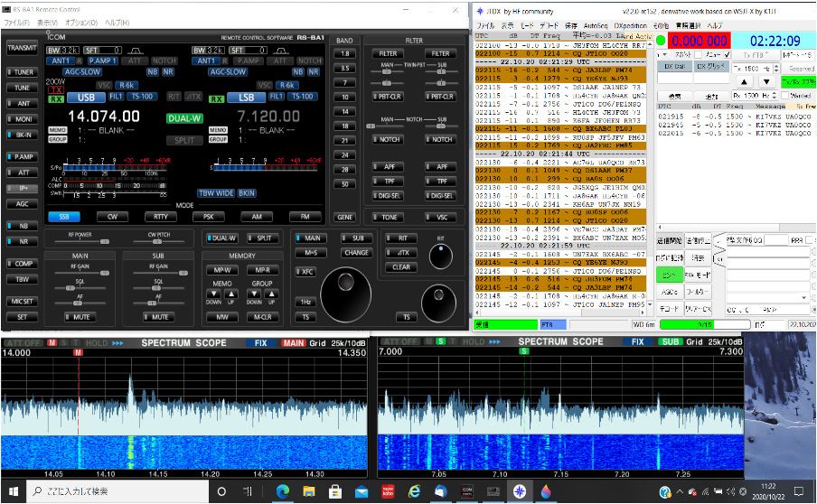Click the green status circle in JTDX

click(661, 41)
